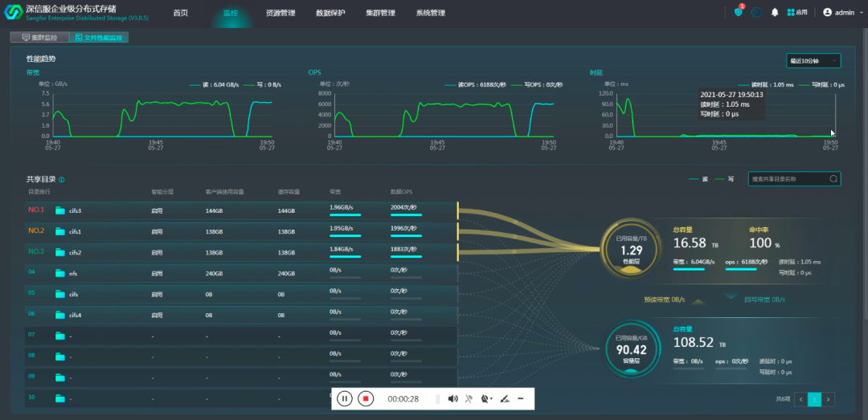Image resolution: width=868 pixels, height=420 pixels.
Task: Click the notification bell icon
Action: pos(775,13)
